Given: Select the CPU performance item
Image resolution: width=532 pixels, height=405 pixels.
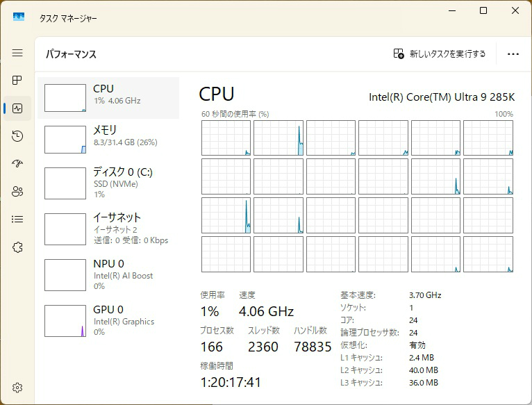Looking at the screenshot, I should pyautogui.click(x=108, y=98).
